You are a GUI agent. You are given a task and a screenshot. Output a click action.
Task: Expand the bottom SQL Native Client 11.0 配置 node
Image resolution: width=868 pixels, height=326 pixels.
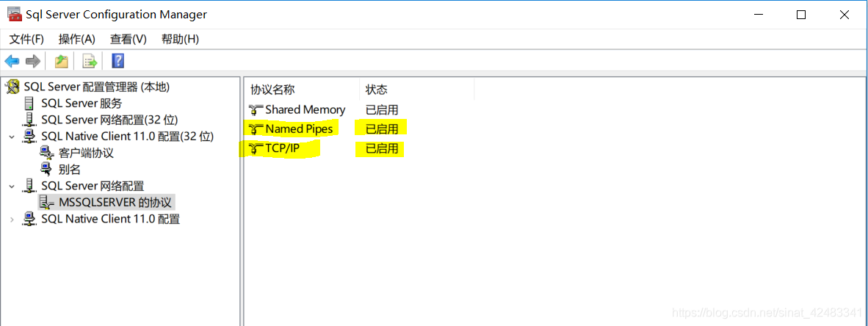(12, 220)
